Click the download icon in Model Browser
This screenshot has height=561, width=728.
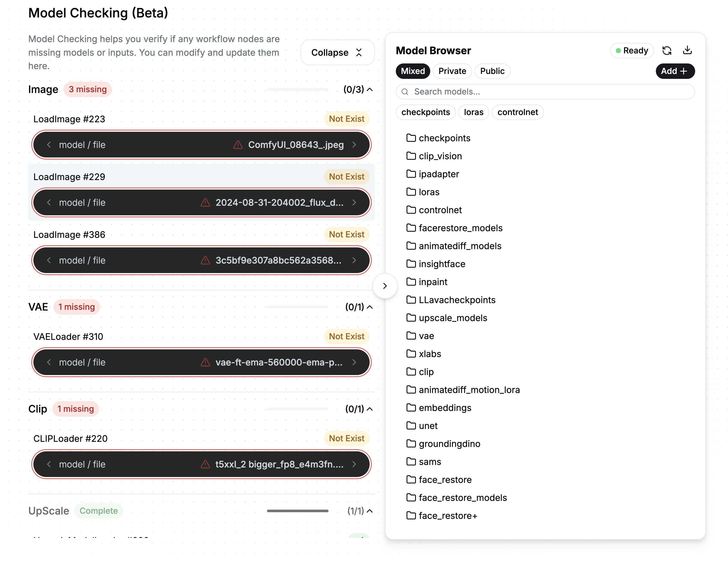pyautogui.click(x=687, y=50)
